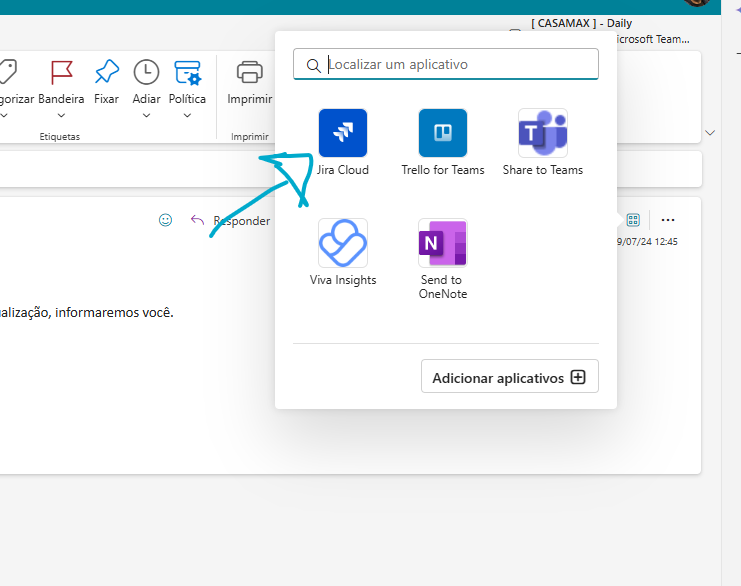Pin the message with Fixar
The width and height of the screenshot is (741, 586).
106,81
